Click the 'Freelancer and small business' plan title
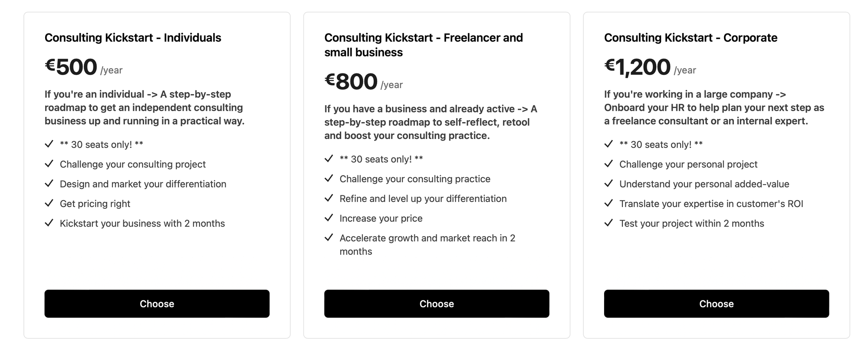This screenshot has width=868, height=346. coord(423,45)
